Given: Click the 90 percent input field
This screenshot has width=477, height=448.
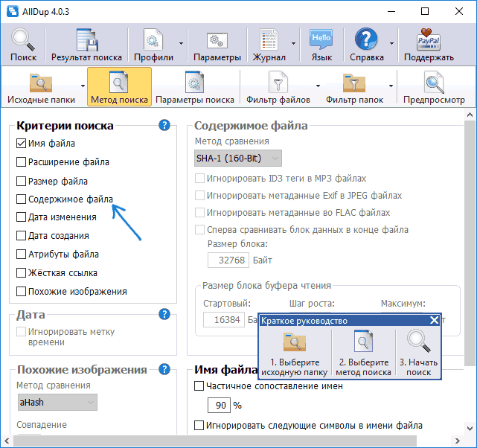Looking at the screenshot, I should (219, 405).
